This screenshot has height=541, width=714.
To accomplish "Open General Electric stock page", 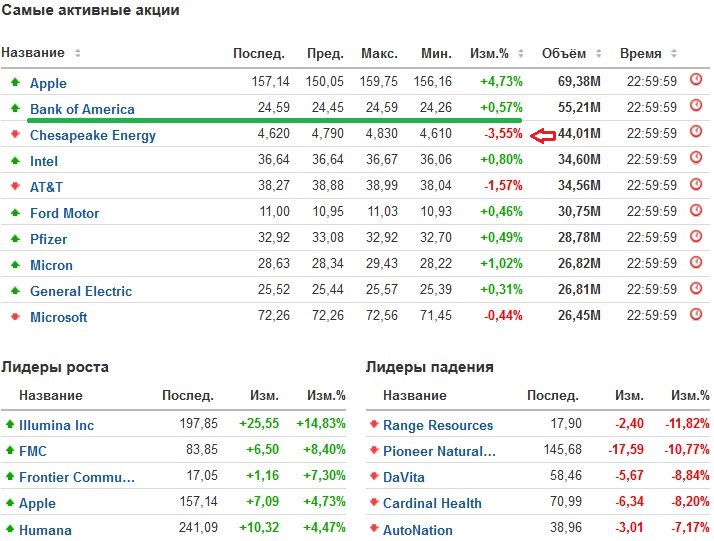I will point(81,291).
